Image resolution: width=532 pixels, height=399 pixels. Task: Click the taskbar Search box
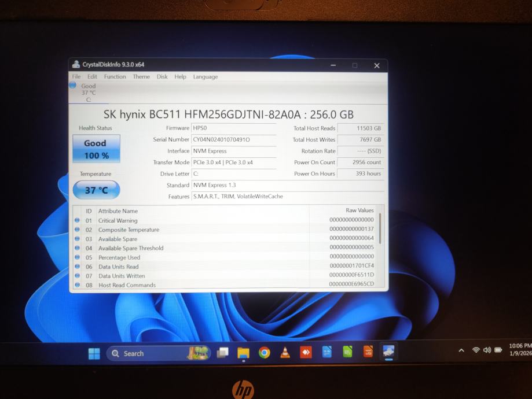159,353
